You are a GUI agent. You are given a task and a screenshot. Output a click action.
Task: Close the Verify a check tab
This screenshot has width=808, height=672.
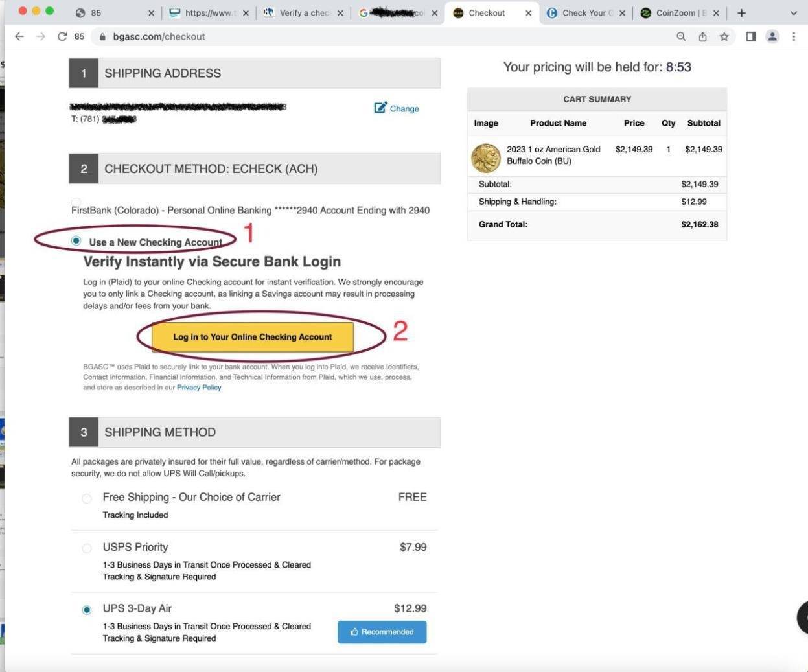coord(340,13)
